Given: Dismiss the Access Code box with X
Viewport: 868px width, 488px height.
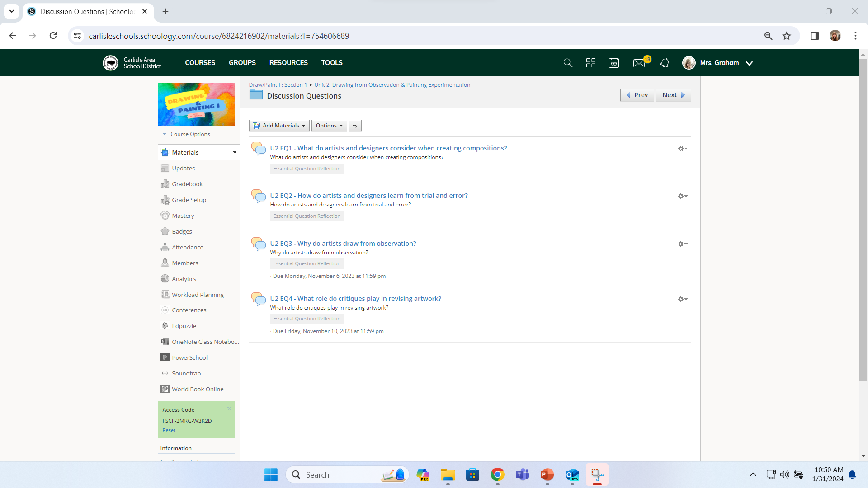Looking at the screenshot, I should pos(229,409).
